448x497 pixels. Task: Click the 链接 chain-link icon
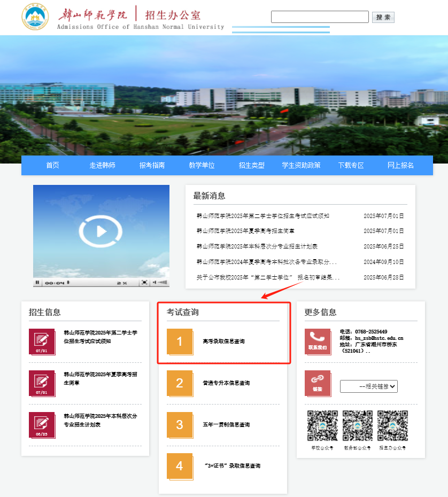point(318,383)
